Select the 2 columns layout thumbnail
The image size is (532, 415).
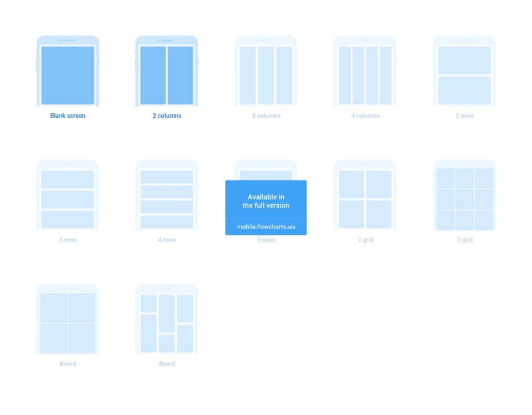[167, 71]
